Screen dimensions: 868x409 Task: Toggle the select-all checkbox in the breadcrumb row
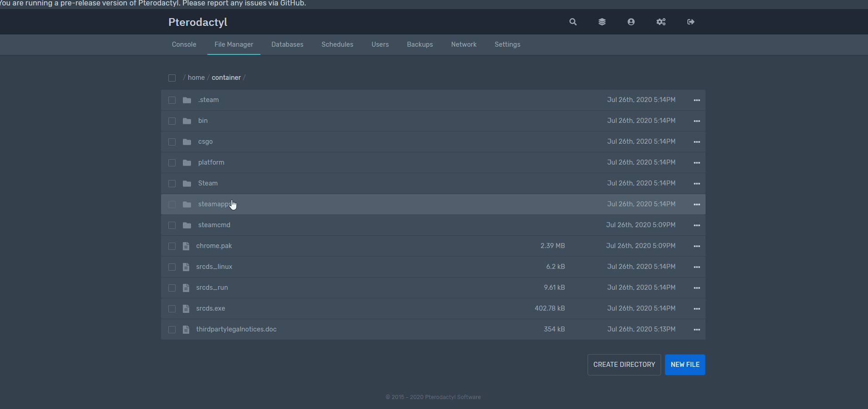[172, 78]
